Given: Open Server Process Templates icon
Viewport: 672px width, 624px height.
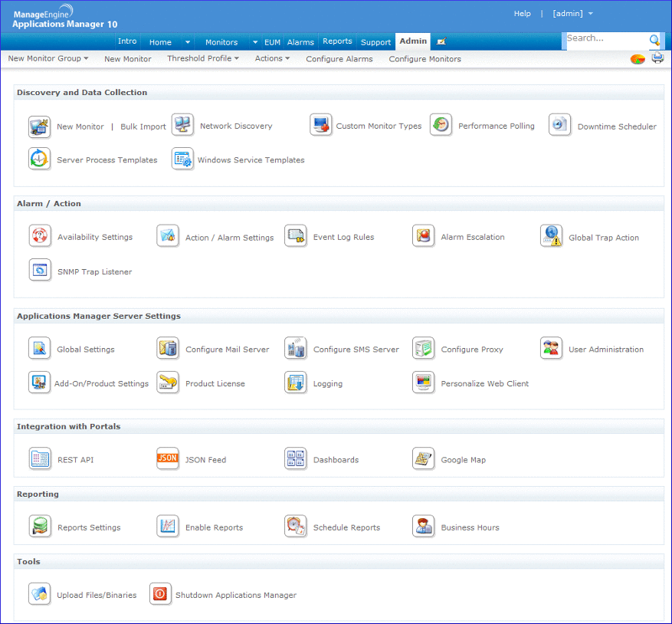Looking at the screenshot, I should pyautogui.click(x=39, y=159).
